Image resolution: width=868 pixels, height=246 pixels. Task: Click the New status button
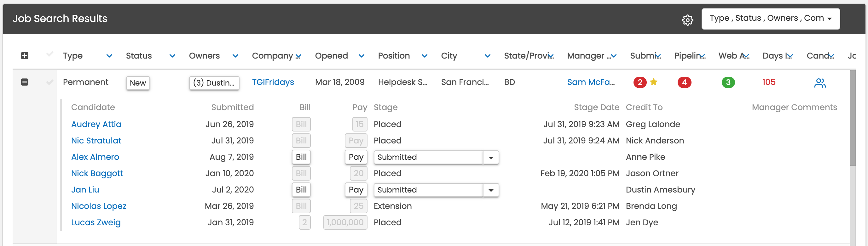coord(138,83)
